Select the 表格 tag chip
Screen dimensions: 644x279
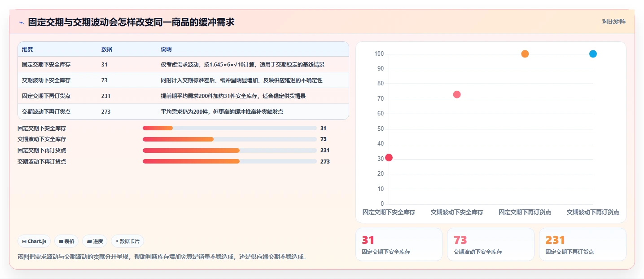pos(66,241)
